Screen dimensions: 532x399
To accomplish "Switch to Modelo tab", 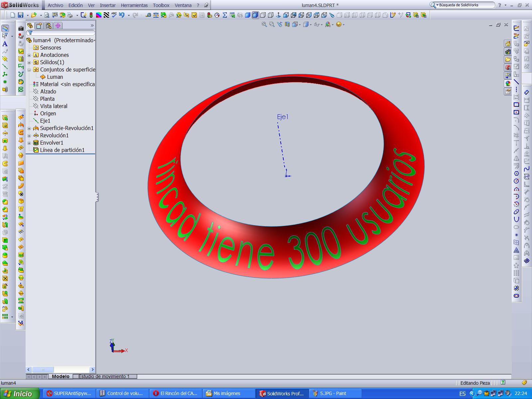I will point(61,376).
